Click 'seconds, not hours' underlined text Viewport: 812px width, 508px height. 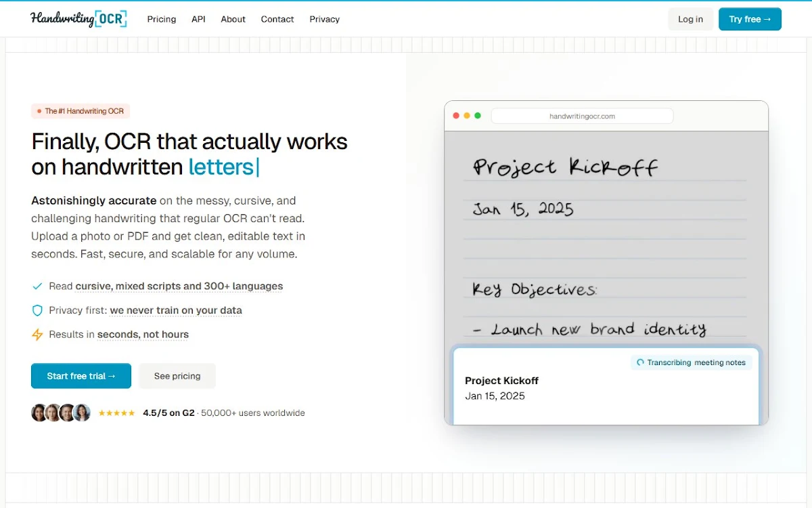(x=143, y=335)
